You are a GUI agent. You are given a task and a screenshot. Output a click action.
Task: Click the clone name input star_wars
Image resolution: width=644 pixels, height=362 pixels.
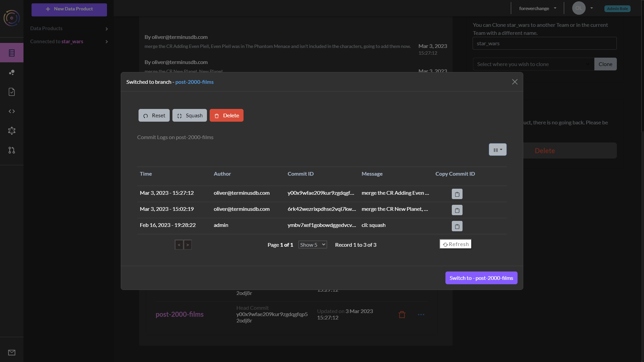(x=544, y=43)
